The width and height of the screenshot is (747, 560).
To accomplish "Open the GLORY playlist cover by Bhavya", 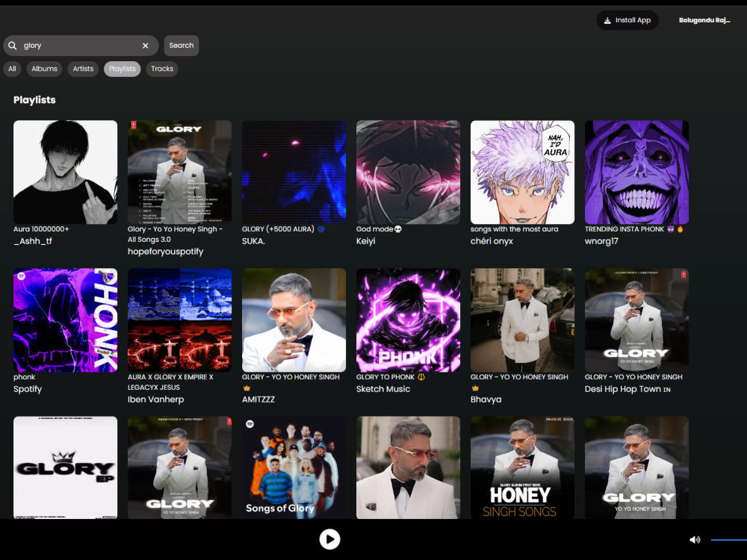I will tap(523, 320).
